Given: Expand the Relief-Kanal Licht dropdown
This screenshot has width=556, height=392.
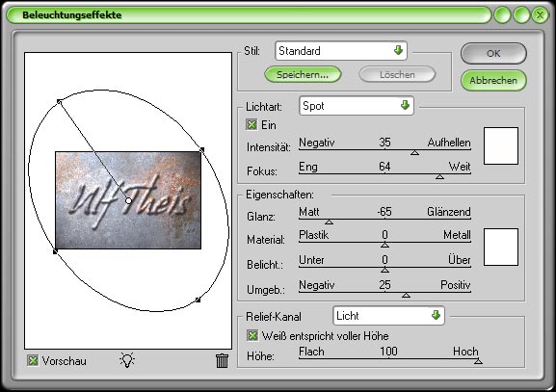Looking at the screenshot, I should click(388, 316).
